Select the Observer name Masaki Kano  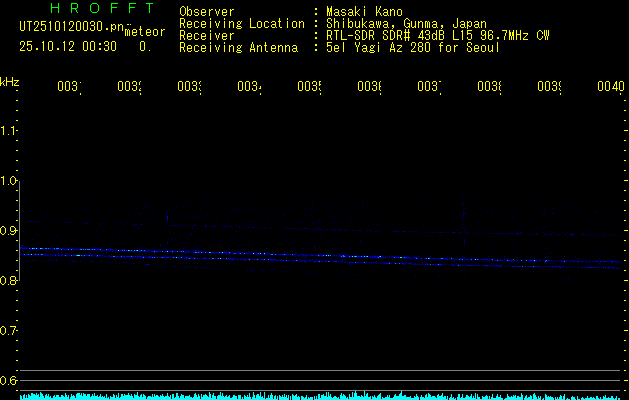tap(364, 11)
